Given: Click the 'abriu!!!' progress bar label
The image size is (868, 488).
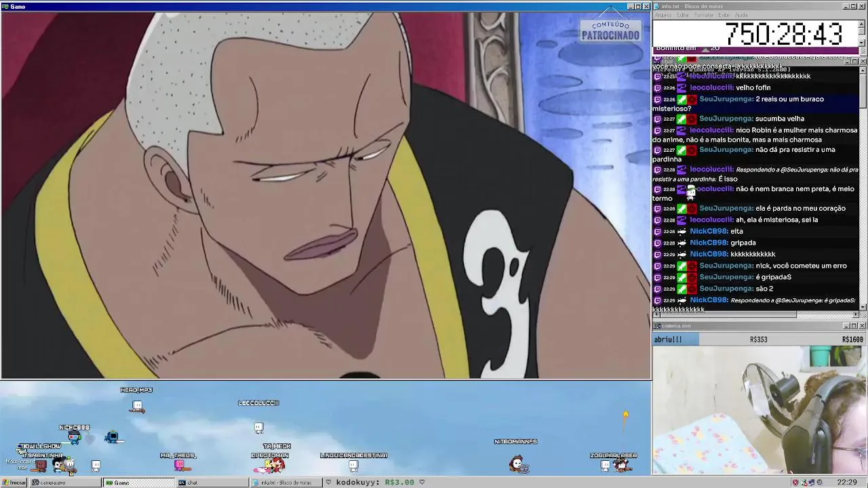Looking at the screenshot, I should pos(668,340).
